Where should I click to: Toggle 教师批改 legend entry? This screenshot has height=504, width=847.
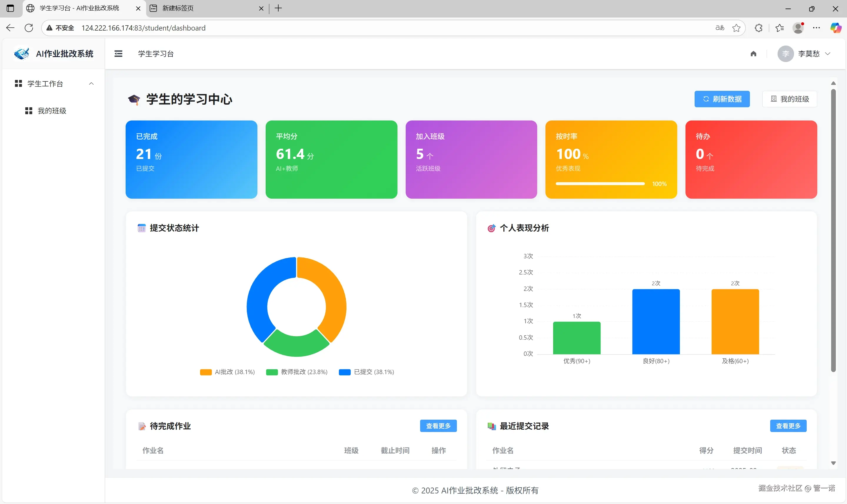[297, 372]
